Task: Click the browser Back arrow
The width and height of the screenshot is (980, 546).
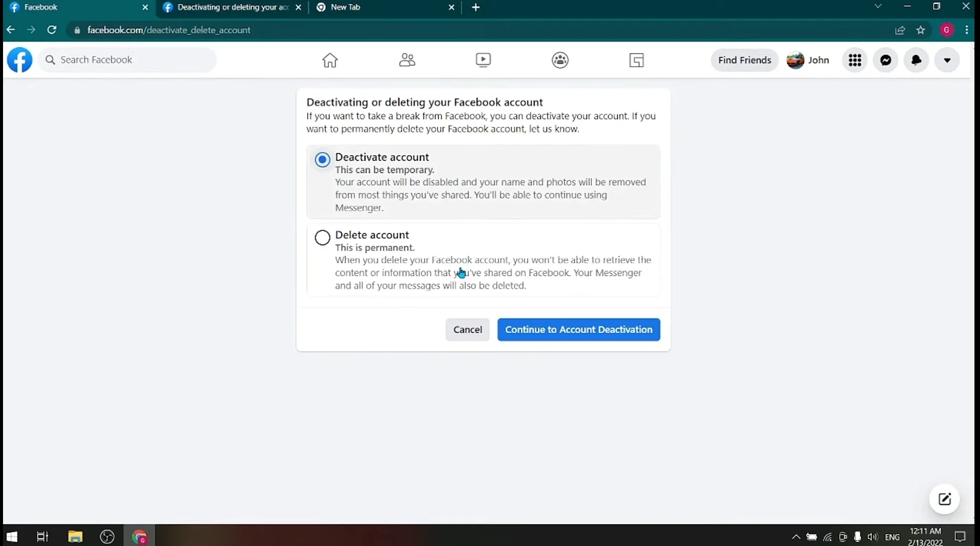Action: click(11, 30)
